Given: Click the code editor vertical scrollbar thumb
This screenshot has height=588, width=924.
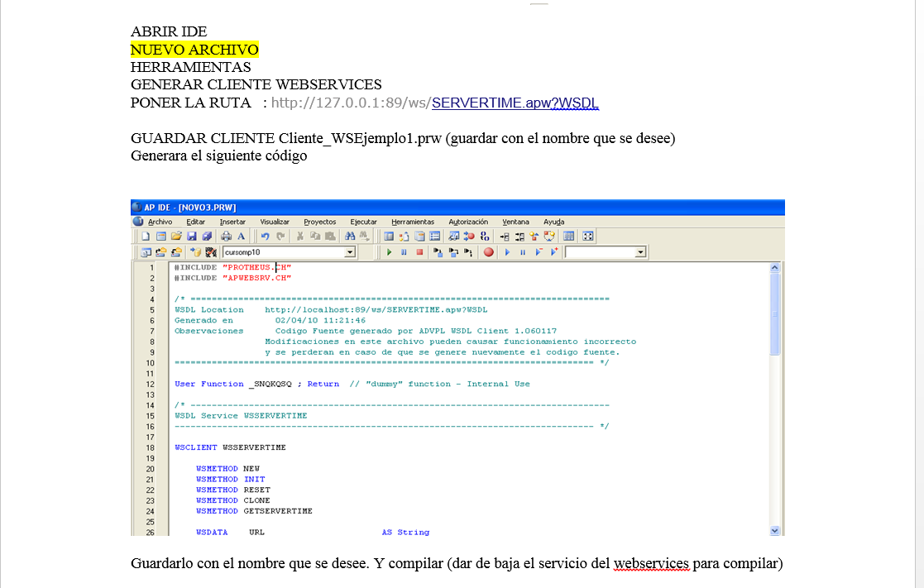Looking at the screenshot, I should (774, 314).
